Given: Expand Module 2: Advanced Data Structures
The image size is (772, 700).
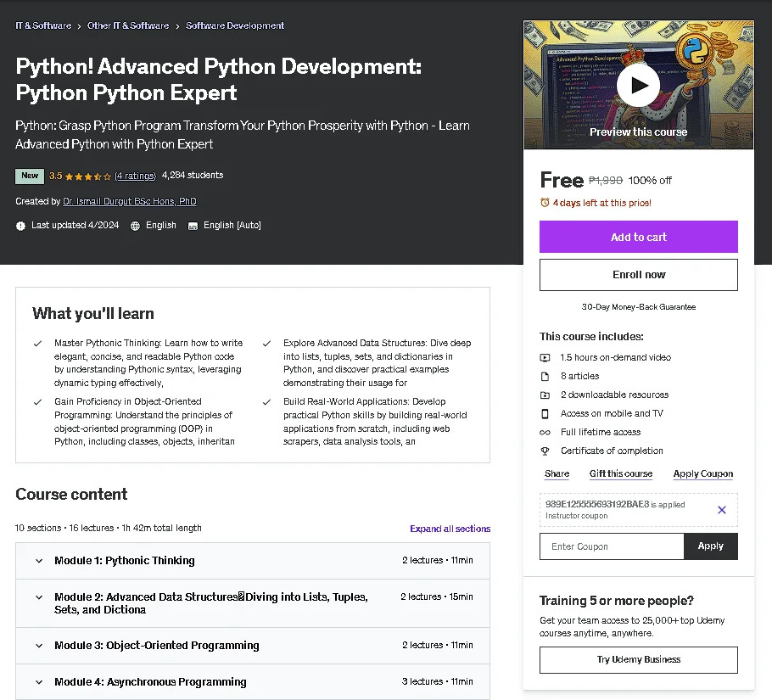Looking at the screenshot, I should point(253,603).
